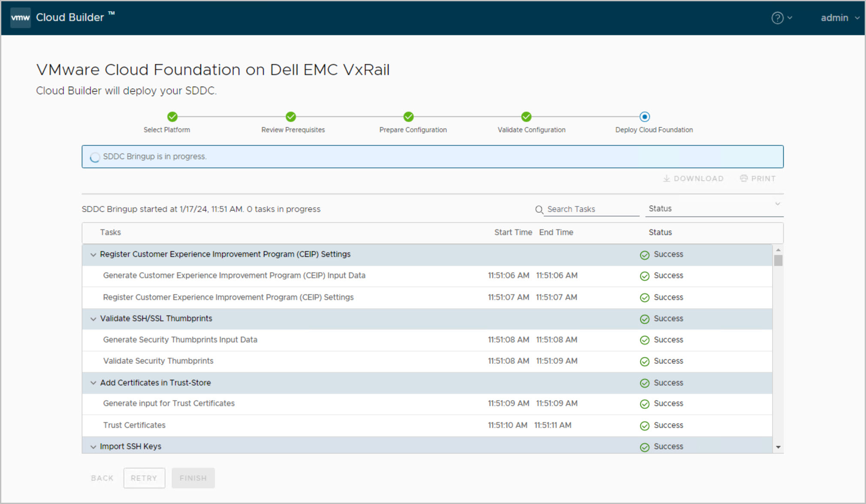Open the help question mark menu

(777, 18)
